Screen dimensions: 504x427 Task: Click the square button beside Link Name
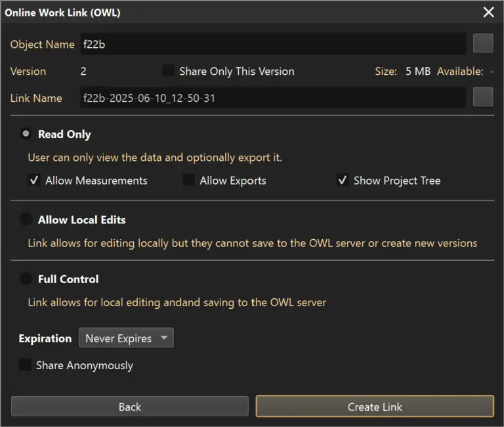(483, 97)
